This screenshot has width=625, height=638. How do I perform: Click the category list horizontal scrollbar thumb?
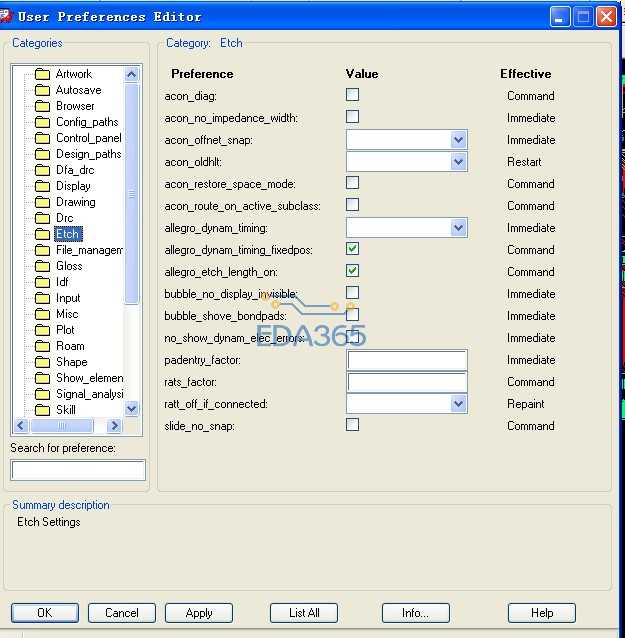pos(61,426)
